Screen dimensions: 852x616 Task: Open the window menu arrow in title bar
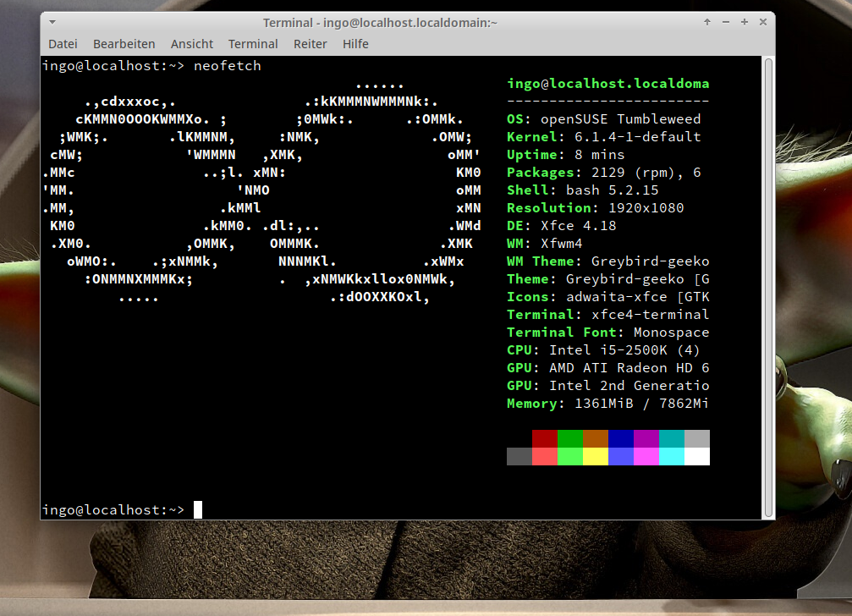coord(52,22)
